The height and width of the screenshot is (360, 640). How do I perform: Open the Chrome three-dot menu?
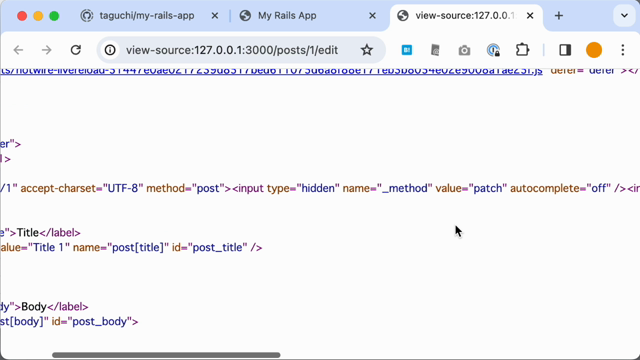(623, 50)
